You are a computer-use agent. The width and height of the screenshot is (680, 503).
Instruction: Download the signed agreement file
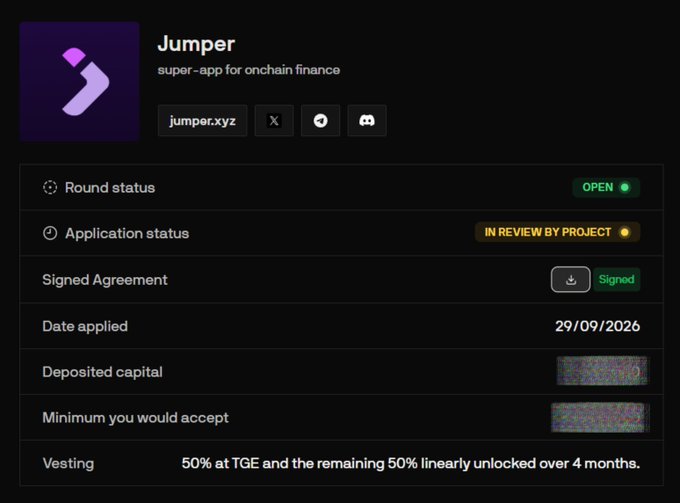click(570, 279)
